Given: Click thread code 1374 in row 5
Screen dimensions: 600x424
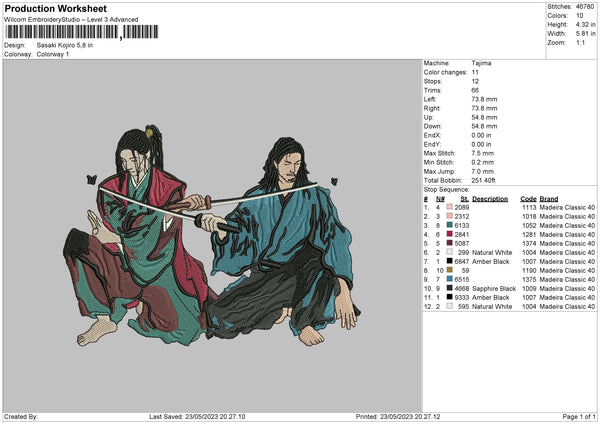Looking at the screenshot, I should point(530,243).
